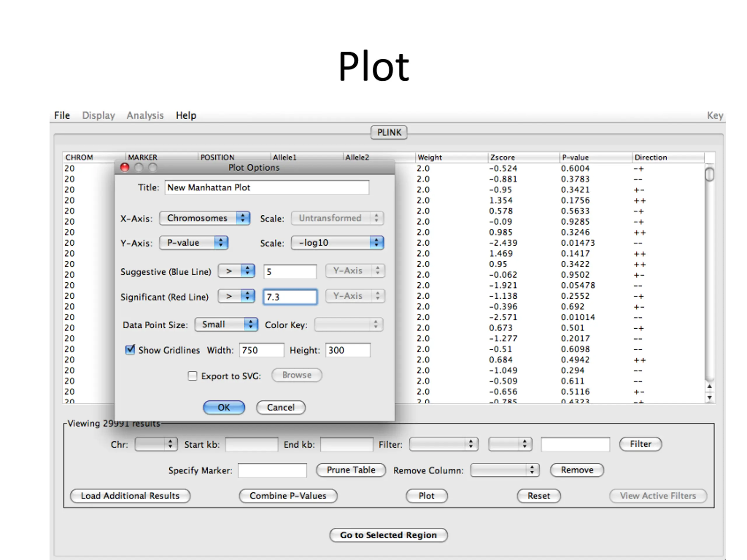This screenshot has height=560, width=747.
Task: Click the table's vertical scrollbar thumb
Action: click(710, 174)
